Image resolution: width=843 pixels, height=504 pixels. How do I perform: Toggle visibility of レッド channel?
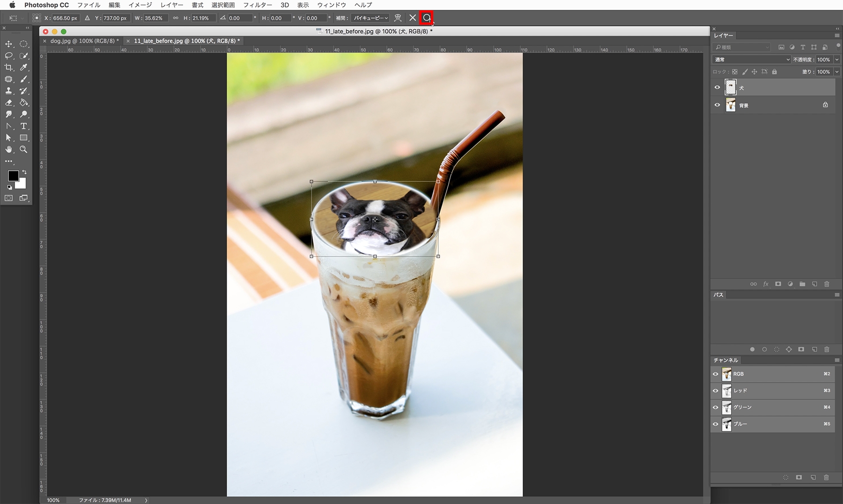click(716, 391)
